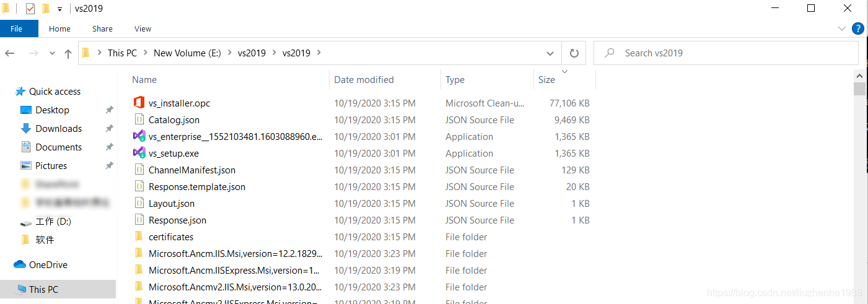Select the vs_installer.opc Office file icon

point(139,103)
